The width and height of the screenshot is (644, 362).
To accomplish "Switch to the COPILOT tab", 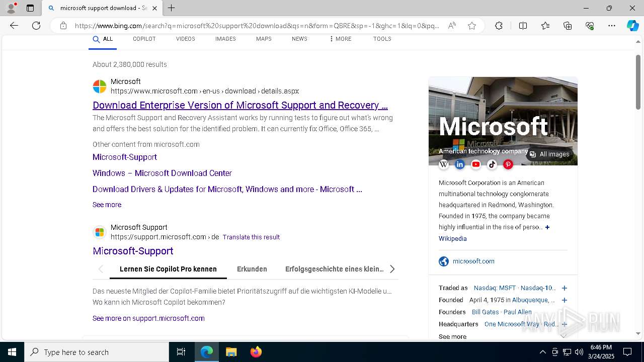I will pos(144,39).
